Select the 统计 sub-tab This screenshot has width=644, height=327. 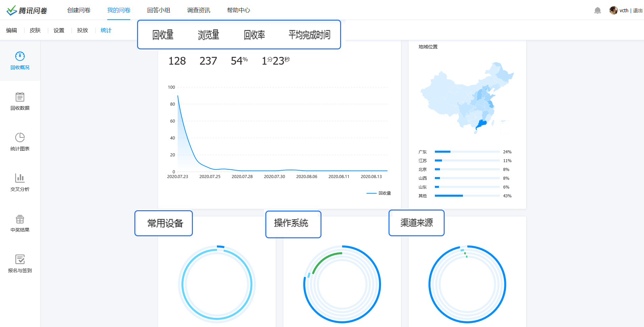106,30
